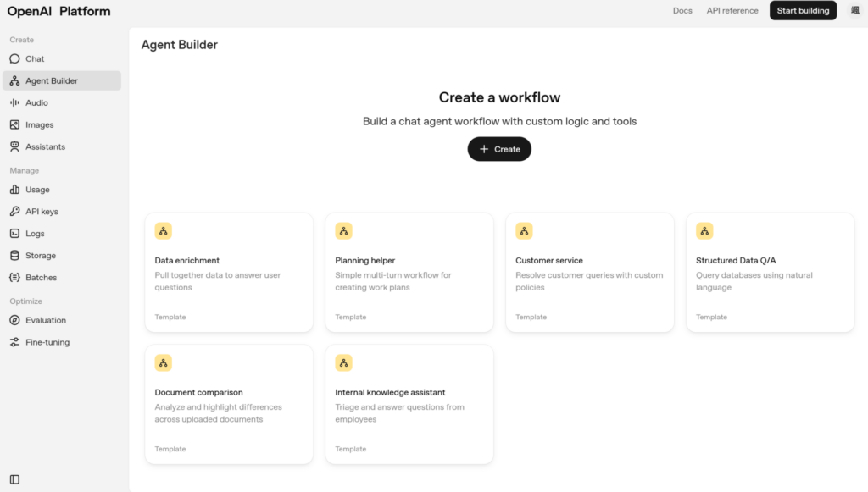Open the Logs page from sidebar
868x492 pixels.
[35, 234]
